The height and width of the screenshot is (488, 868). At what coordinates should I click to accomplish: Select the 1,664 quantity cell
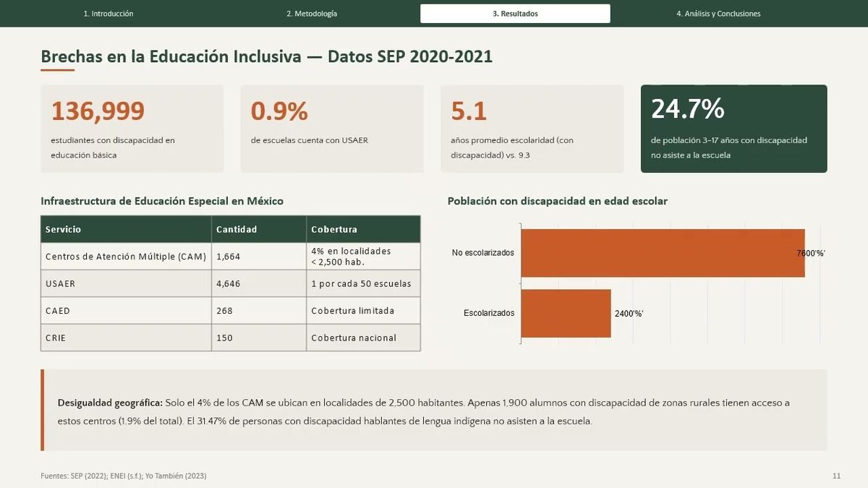coord(259,257)
